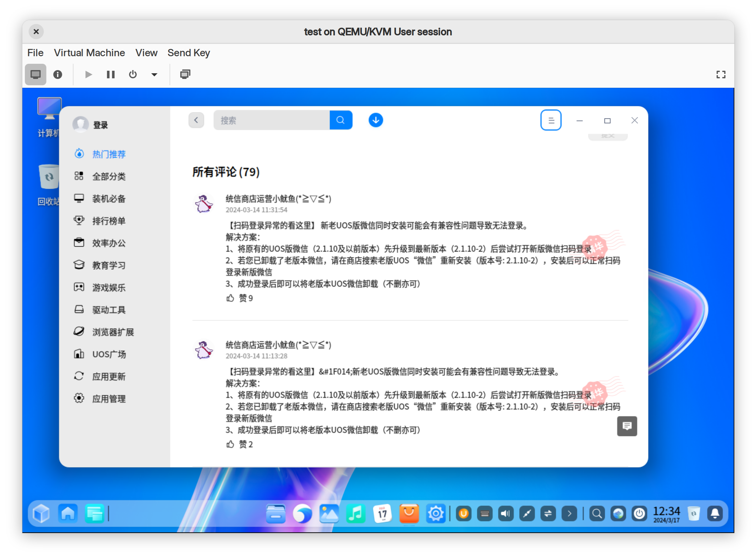This screenshot has width=756, height=557.
Task: Click the blue search magnifier button
Action: pos(340,120)
